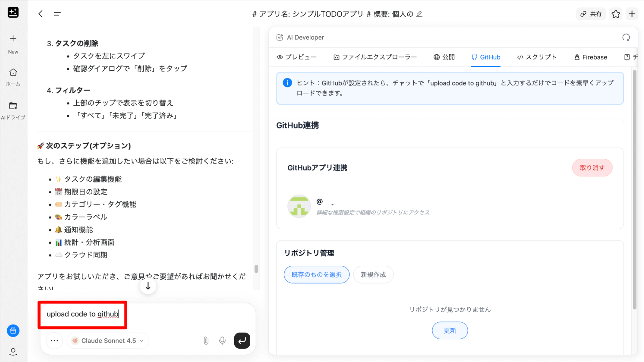Activate the microphone voice input
This screenshot has width=644, height=362.
pos(222,341)
